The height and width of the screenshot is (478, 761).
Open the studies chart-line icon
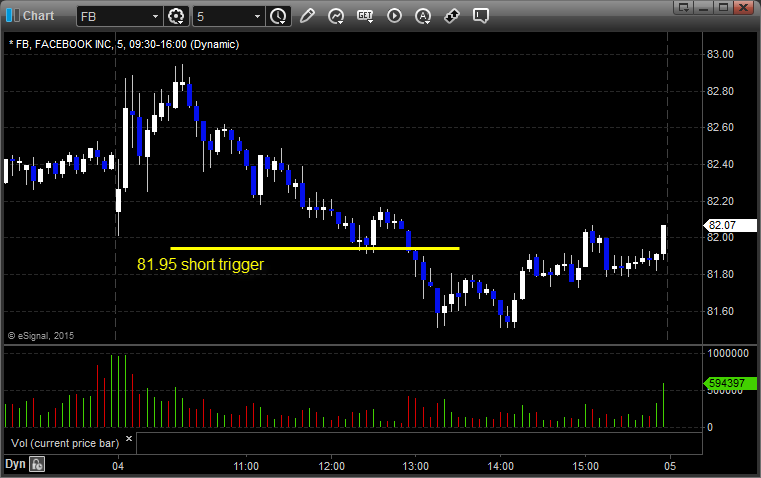point(336,16)
